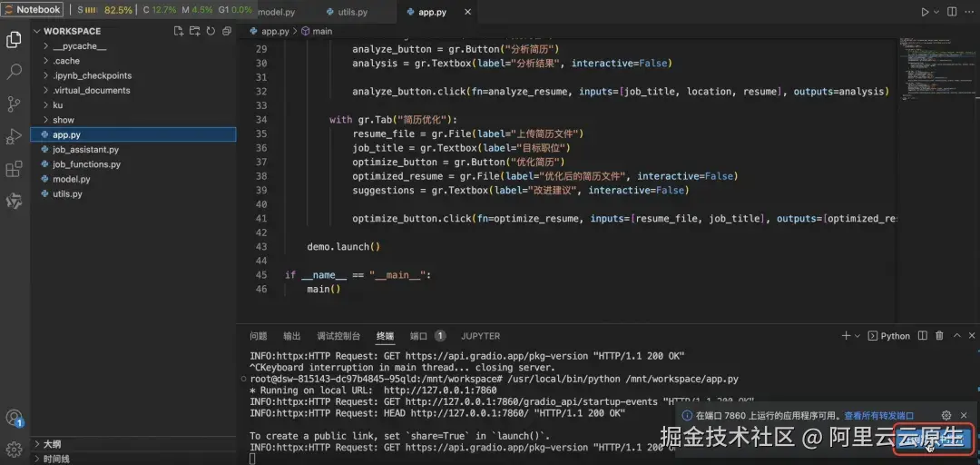Select the app.py editor tab
The image size is (980, 465).
click(433, 12)
